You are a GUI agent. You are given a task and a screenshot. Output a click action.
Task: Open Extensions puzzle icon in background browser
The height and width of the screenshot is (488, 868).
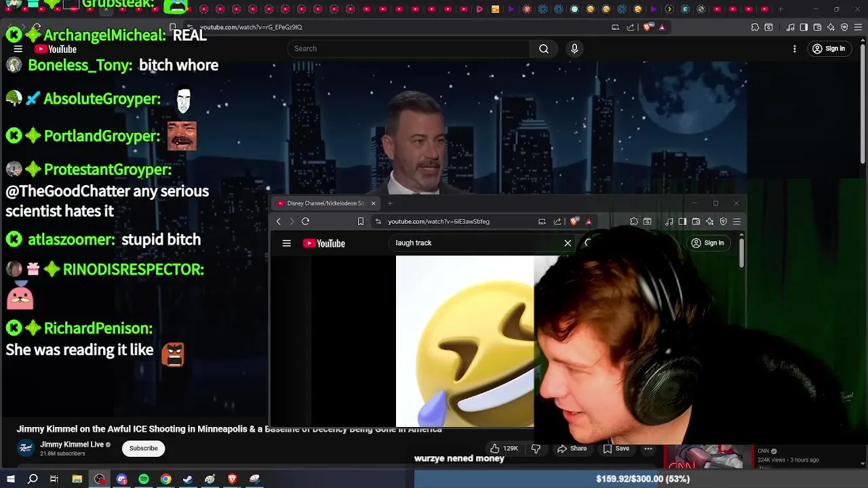click(755, 27)
